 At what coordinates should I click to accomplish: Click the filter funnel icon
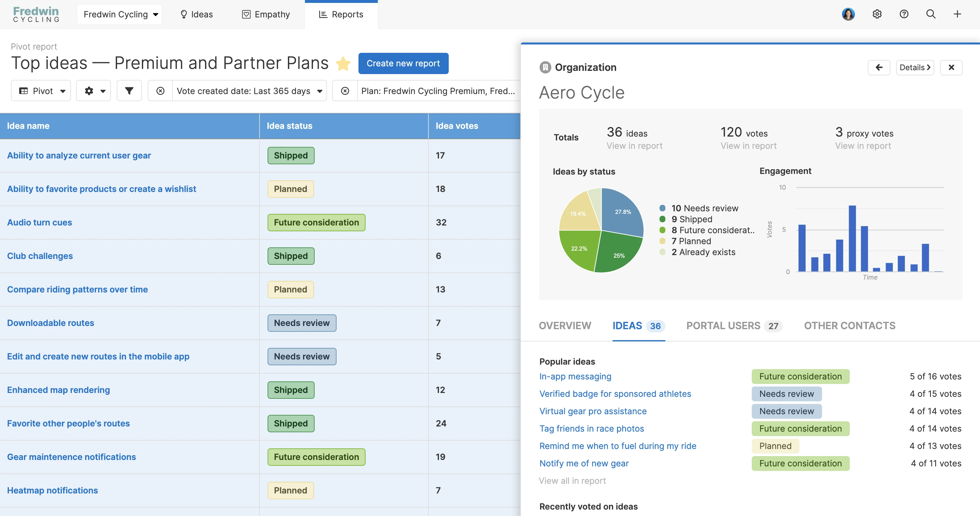(x=129, y=91)
